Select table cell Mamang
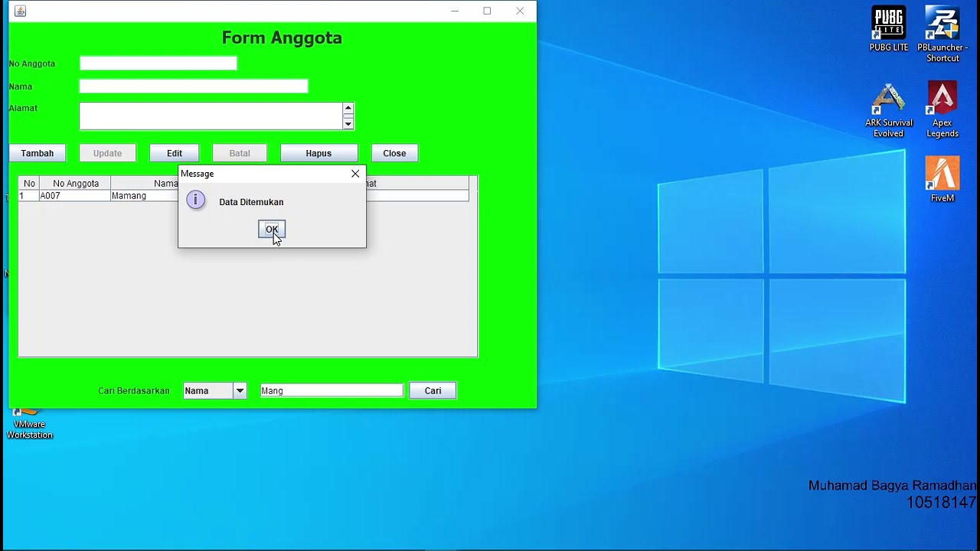 click(x=145, y=196)
